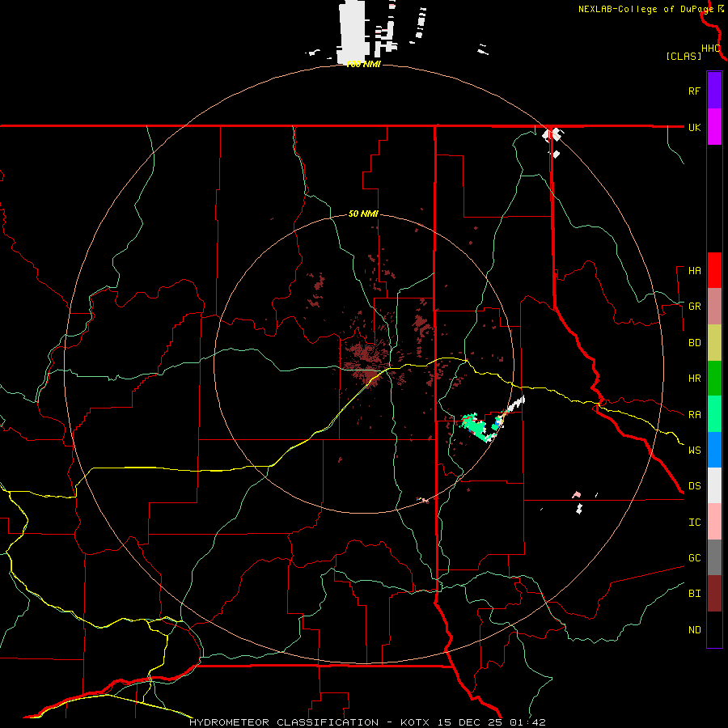Click the HYDROMETEOR CLASSIFICATION title text
This screenshot has width=728, height=728.
tap(283, 722)
